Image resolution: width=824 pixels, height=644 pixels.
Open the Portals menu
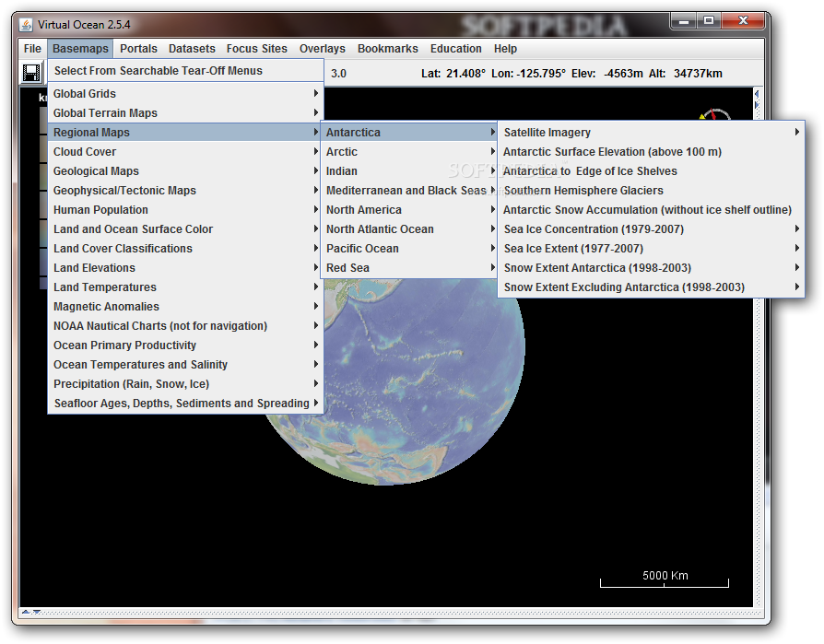(x=138, y=49)
